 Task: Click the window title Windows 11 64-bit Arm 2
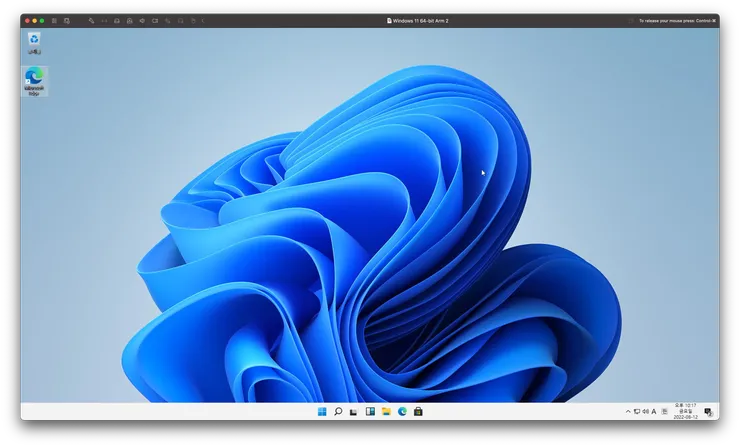click(420, 21)
